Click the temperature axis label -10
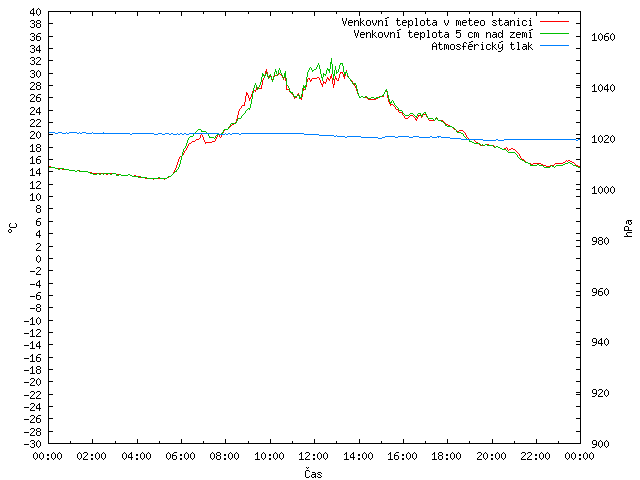 pos(33,321)
